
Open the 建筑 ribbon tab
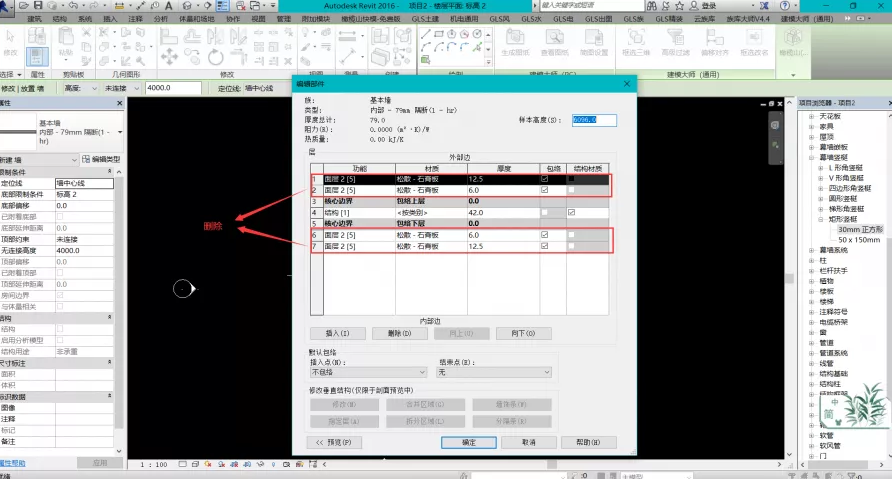(x=35, y=18)
